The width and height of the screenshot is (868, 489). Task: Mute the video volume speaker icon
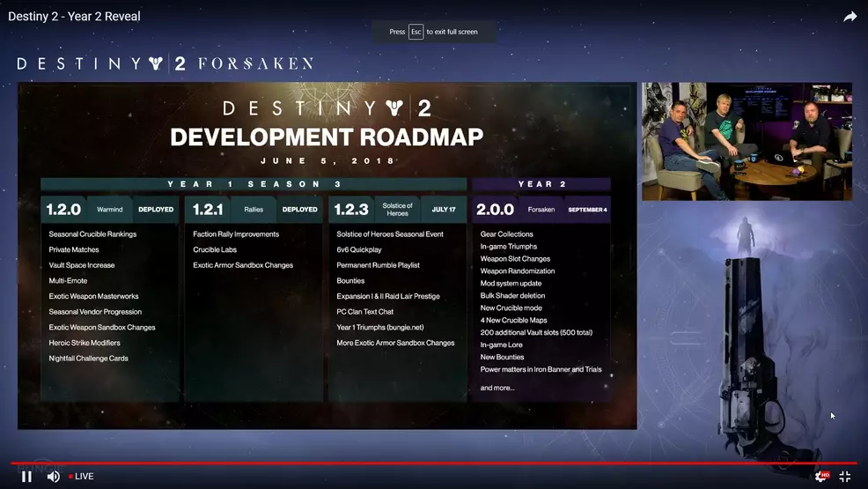[x=53, y=477]
